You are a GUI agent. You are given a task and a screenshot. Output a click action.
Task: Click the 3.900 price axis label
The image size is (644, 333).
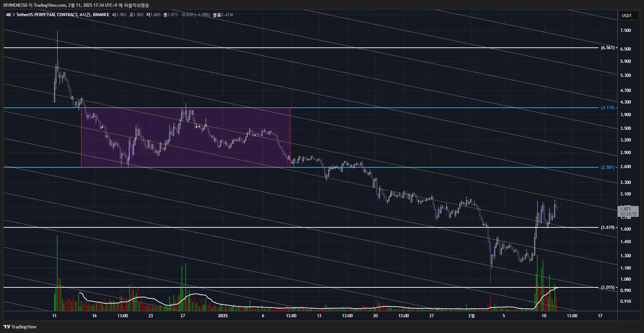click(x=625, y=115)
